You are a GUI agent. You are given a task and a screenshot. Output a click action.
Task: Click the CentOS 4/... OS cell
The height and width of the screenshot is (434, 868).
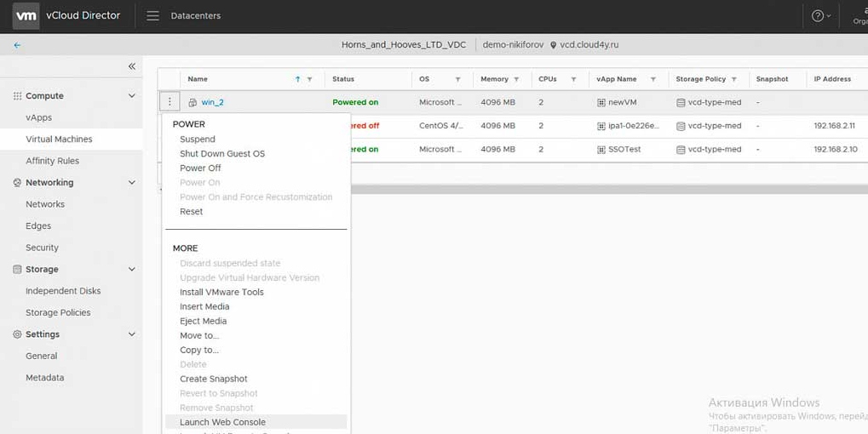coord(440,126)
